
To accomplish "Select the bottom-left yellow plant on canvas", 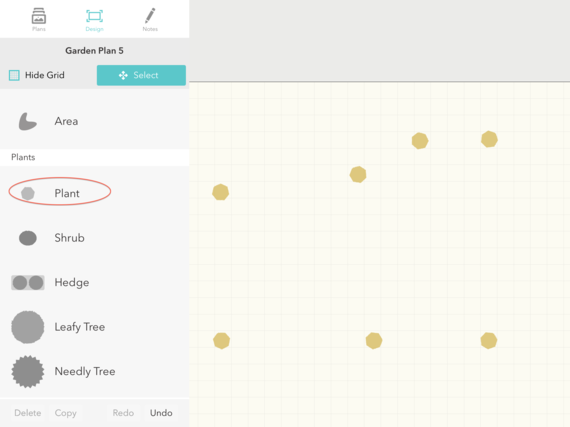I will click(221, 341).
